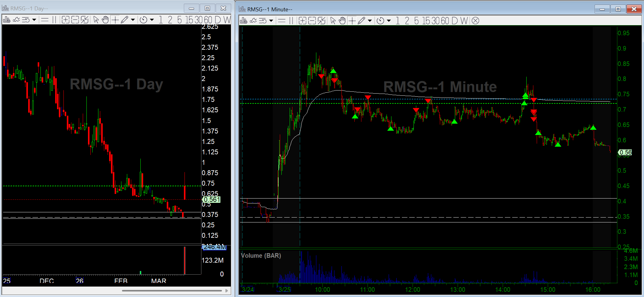
Task: Select the arrow pointer tool in Minute window
Action: click(x=333, y=21)
